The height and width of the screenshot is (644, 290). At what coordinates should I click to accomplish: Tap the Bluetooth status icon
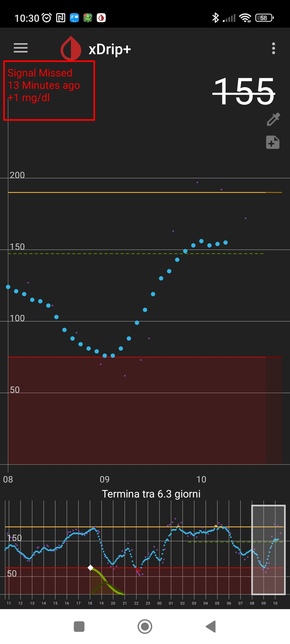point(215,18)
